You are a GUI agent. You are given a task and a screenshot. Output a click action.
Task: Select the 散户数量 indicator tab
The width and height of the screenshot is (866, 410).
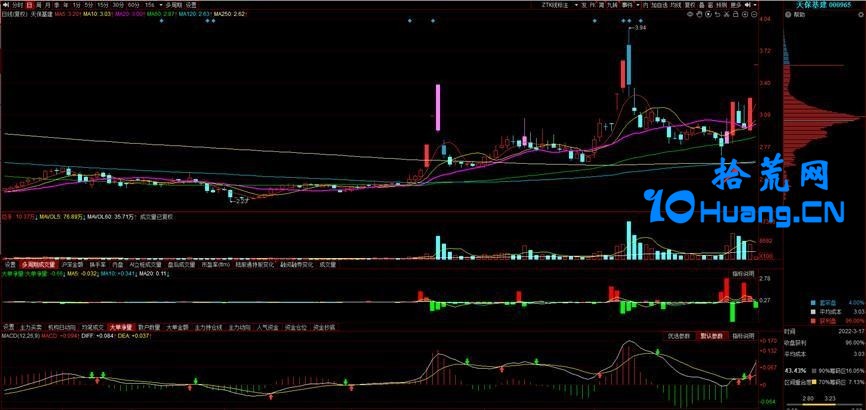coord(149,327)
